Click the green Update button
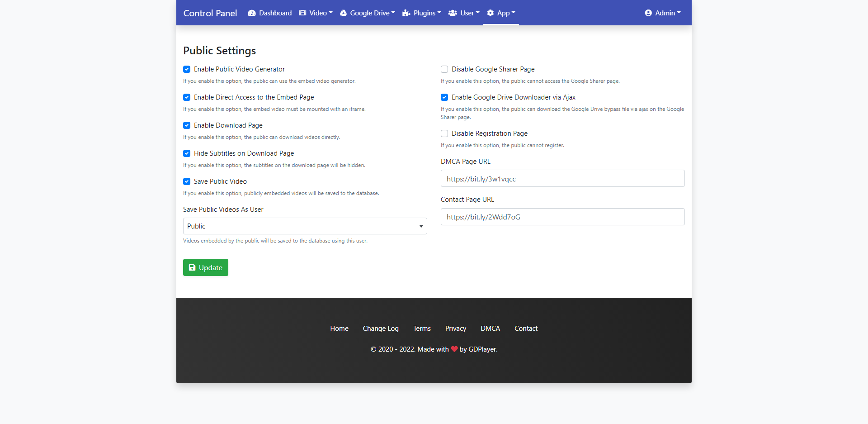 click(x=206, y=267)
